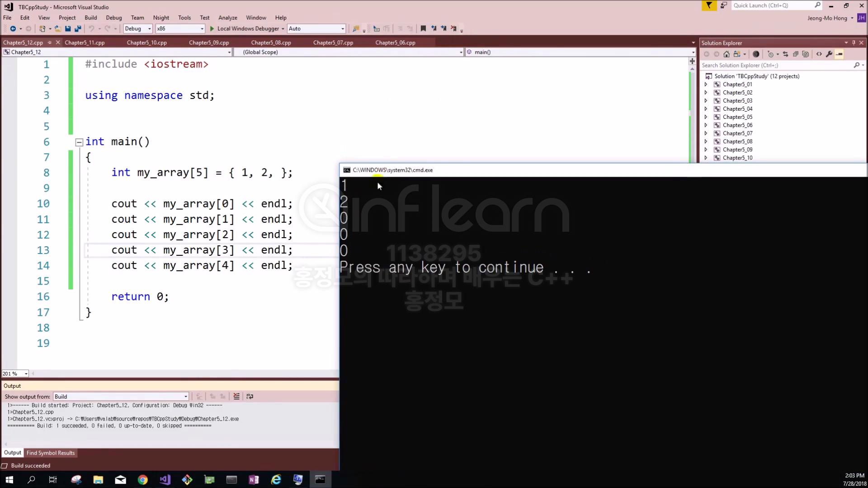This screenshot has width=868, height=488.
Task: Toggle word wrap in Output panel
Action: tap(250, 396)
